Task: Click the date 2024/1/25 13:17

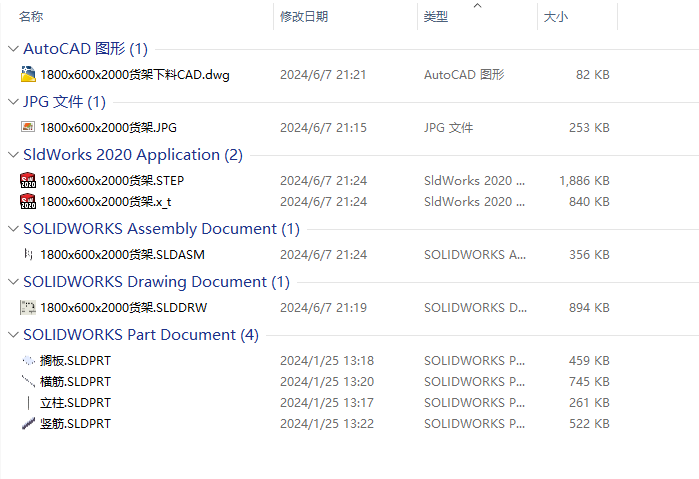Action: tap(327, 403)
